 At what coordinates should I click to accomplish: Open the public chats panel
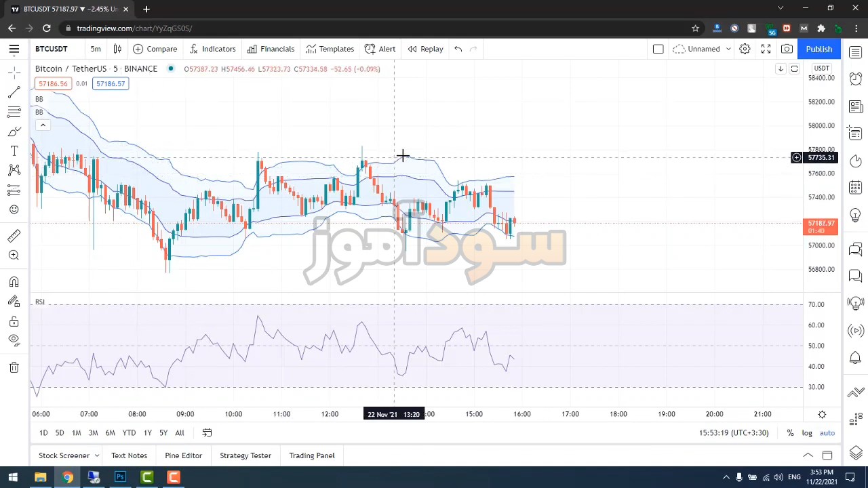pos(856,249)
